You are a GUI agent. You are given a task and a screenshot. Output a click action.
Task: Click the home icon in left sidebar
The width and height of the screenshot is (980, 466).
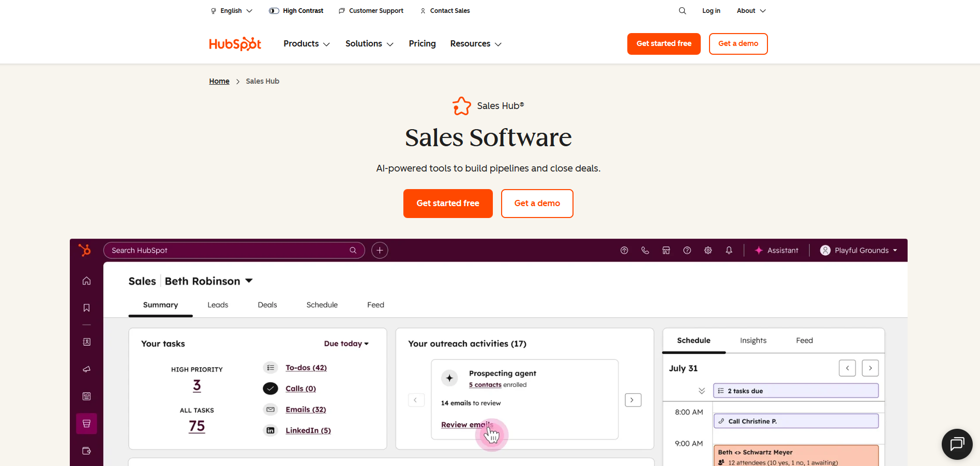click(x=86, y=281)
